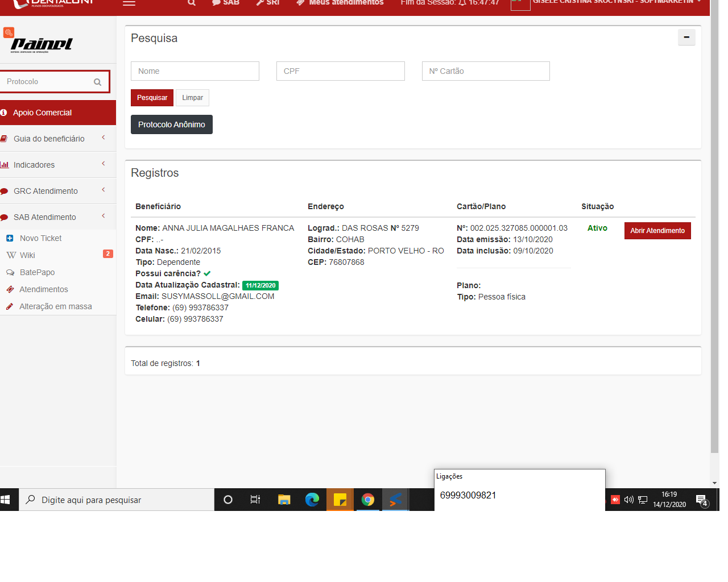The height and width of the screenshot is (582, 728).
Task: Open Microsoft Edge from the taskbar
Action: pos(312,500)
